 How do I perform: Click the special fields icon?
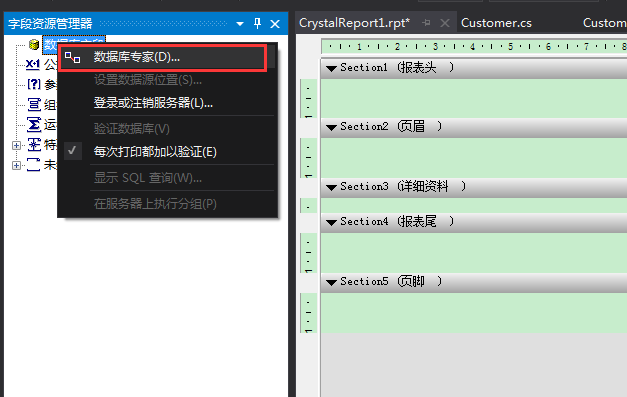[34, 145]
